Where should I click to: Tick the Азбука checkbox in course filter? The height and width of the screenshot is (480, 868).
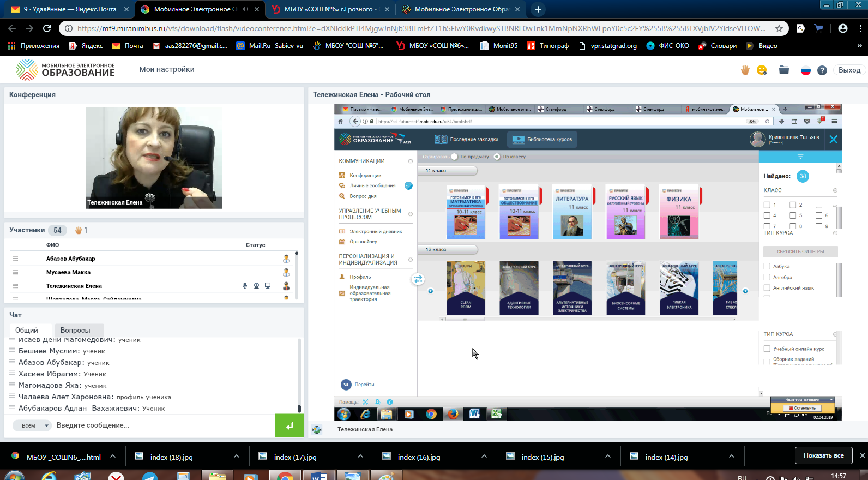pyautogui.click(x=767, y=266)
